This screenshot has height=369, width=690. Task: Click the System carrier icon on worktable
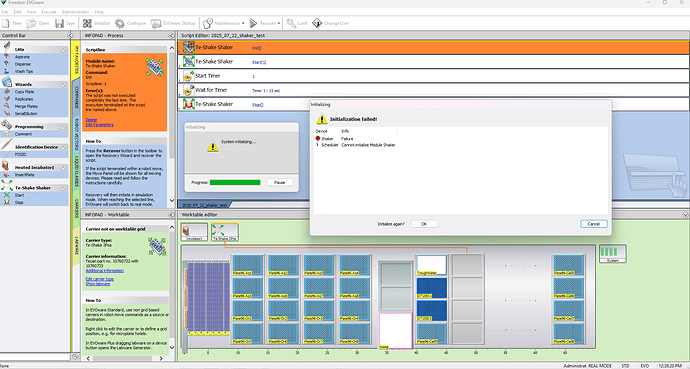(x=613, y=254)
